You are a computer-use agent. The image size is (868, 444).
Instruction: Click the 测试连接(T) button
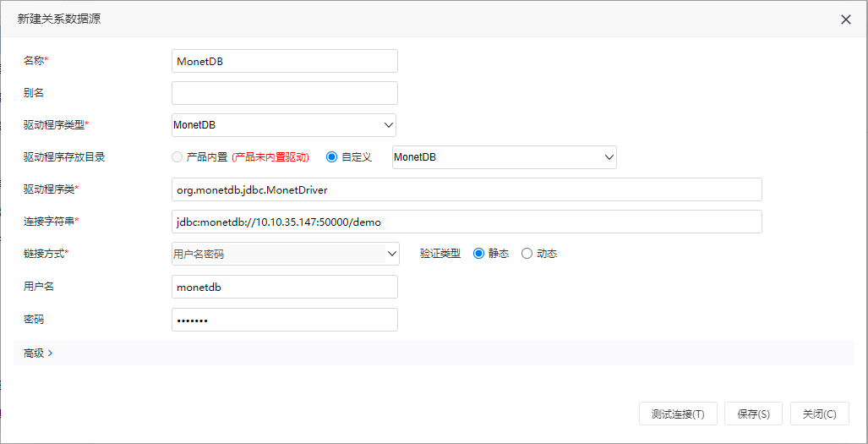(678, 414)
